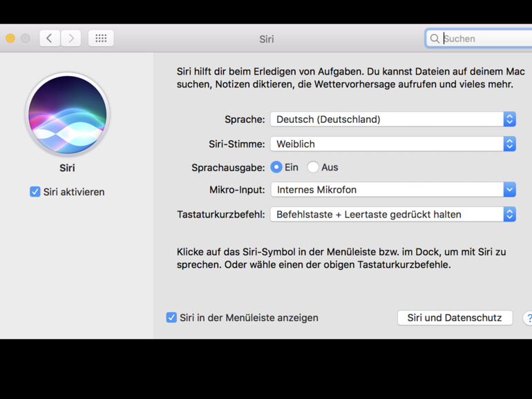Click the Siri window title
The width and height of the screenshot is (532, 399).
pyautogui.click(x=267, y=39)
